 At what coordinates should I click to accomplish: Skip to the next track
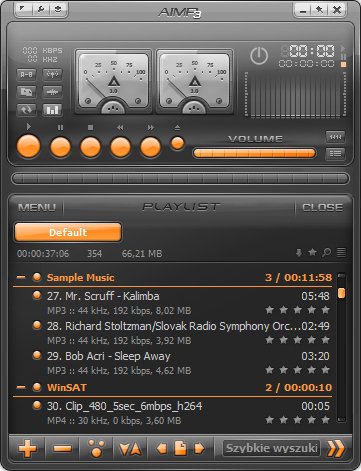pos(150,147)
